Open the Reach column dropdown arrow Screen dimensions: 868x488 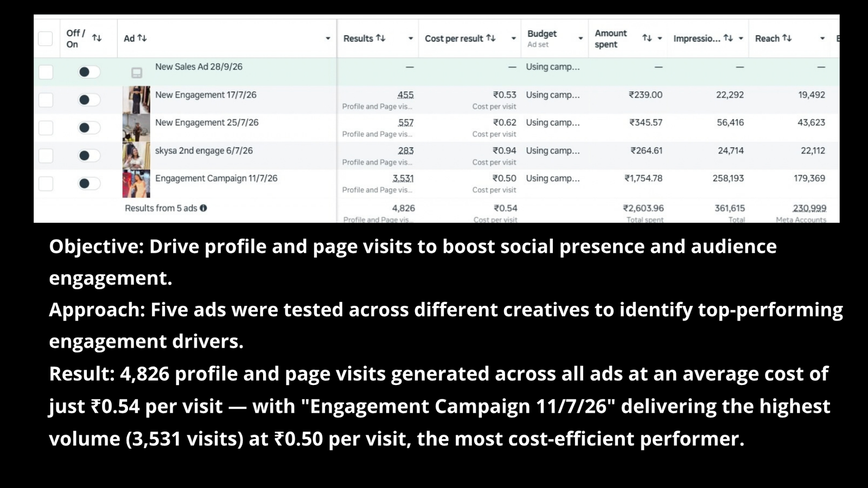pos(822,38)
